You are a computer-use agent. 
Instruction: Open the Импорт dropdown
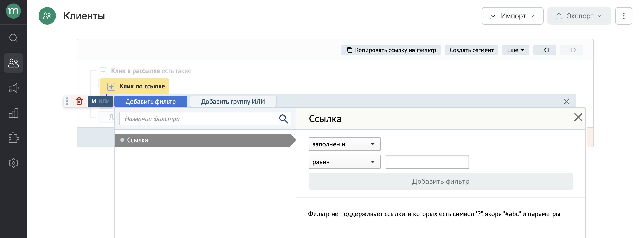coord(512,16)
